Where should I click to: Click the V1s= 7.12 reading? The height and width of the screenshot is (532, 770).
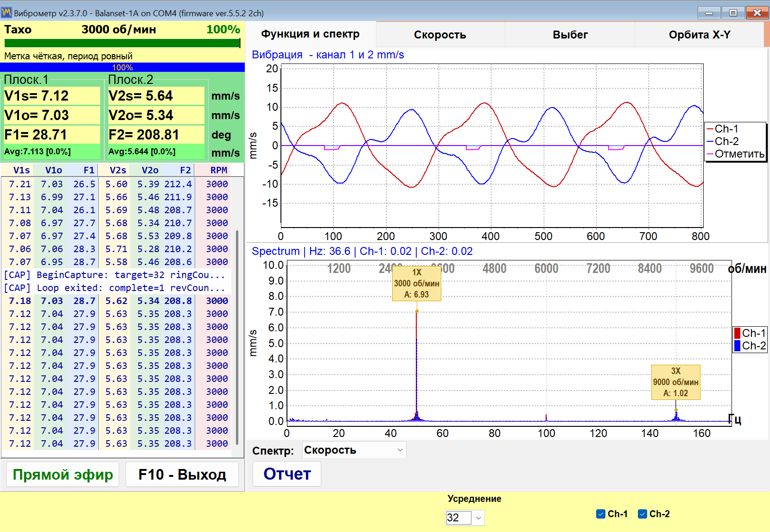point(51,96)
